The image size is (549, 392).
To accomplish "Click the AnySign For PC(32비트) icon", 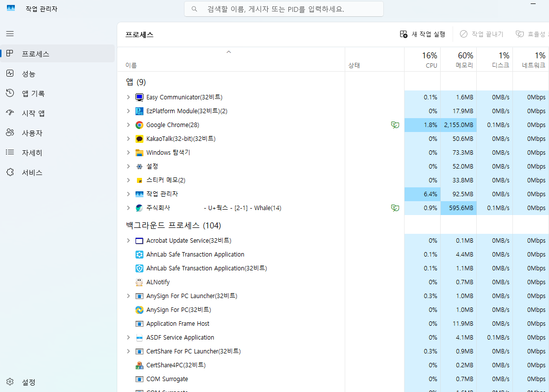I will click(x=139, y=310).
